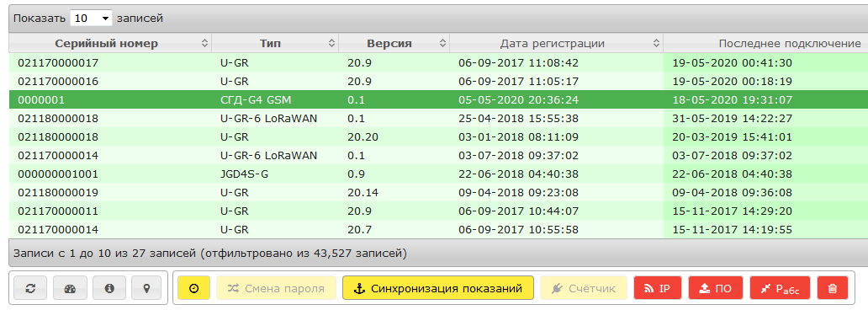Screen dimensions: 868x310
Task: Click the map location pin button
Action: point(146,288)
